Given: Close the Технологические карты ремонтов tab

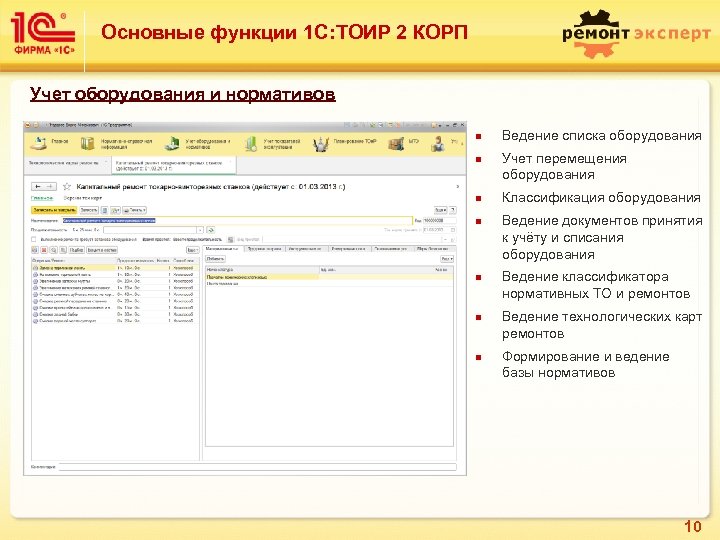Looking at the screenshot, I should [106, 163].
